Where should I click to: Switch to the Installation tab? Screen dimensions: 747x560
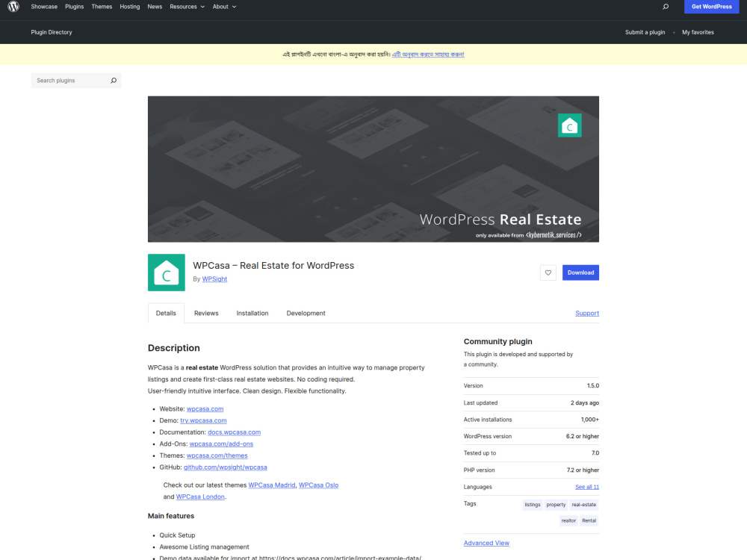click(x=252, y=314)
